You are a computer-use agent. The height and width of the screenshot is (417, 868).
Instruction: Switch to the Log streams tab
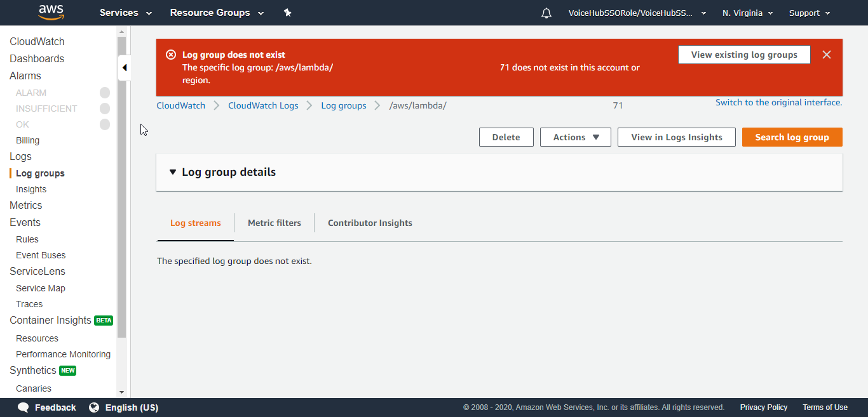(196, 223)
